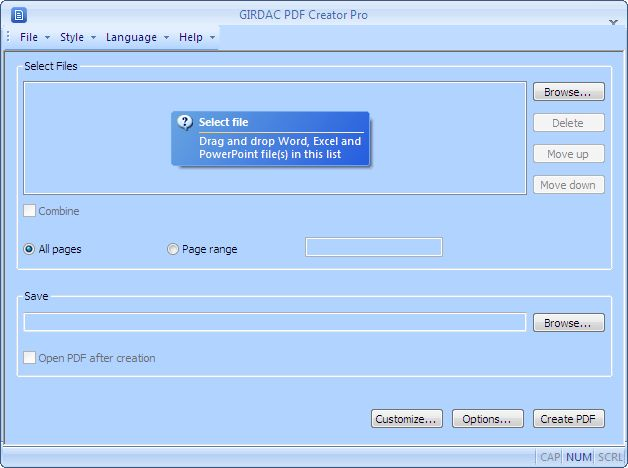Screen dimensions: 628x468
Task: Click the Move up button
Action: (568, 154)
